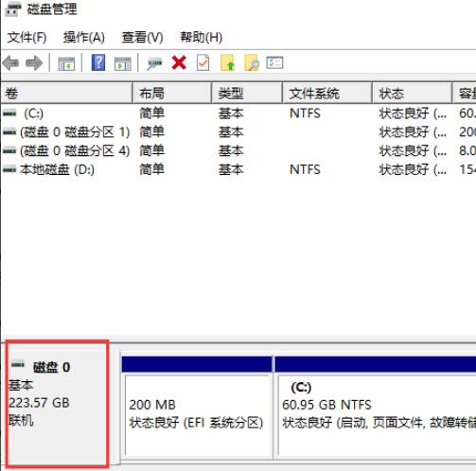Sort by the 文件系统 column header
The image size is (476, 471).
[327, 93]
